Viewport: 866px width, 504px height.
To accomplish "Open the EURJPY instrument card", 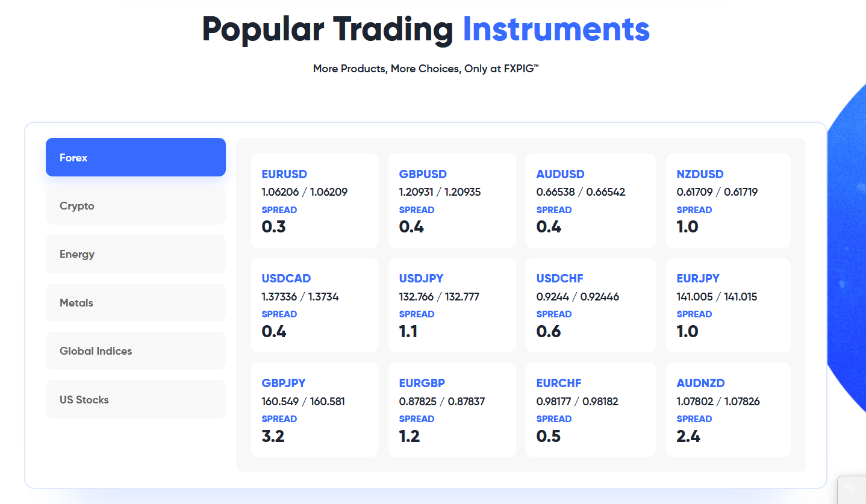I will pos(728,305).
